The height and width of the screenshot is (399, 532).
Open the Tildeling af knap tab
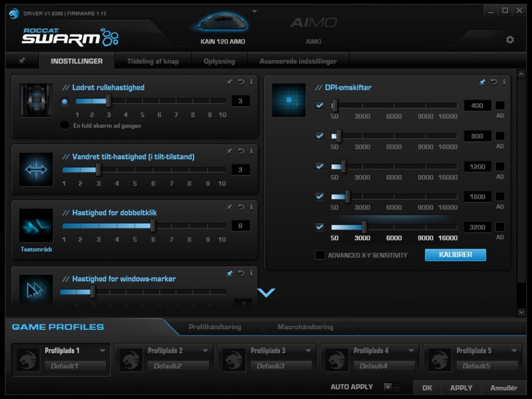coord(153,61)
